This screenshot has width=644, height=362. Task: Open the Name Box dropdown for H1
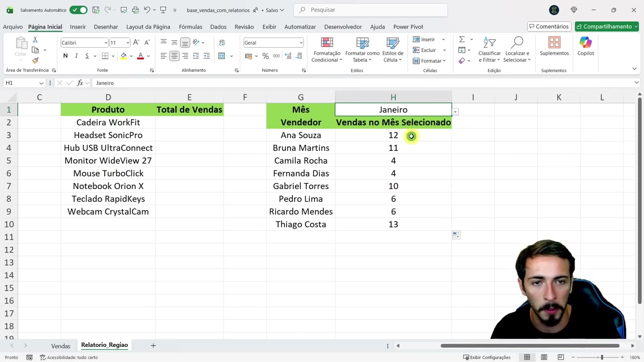[41, 83]
